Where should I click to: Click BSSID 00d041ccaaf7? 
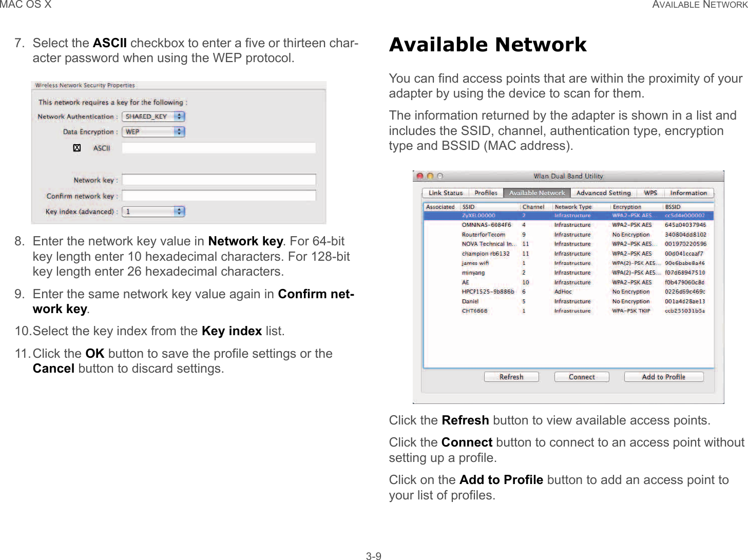(684, 254)
